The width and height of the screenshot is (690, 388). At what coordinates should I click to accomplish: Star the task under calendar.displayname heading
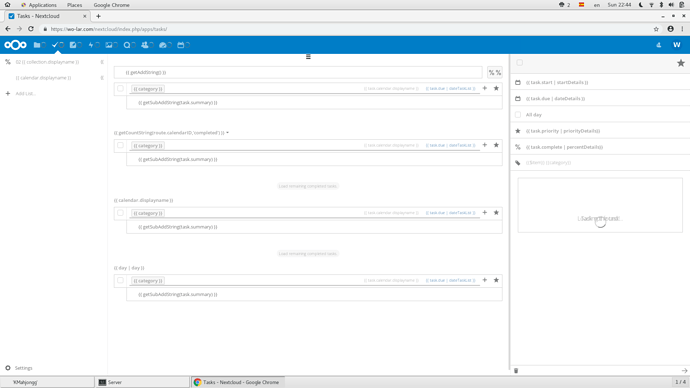pos(496,213)
